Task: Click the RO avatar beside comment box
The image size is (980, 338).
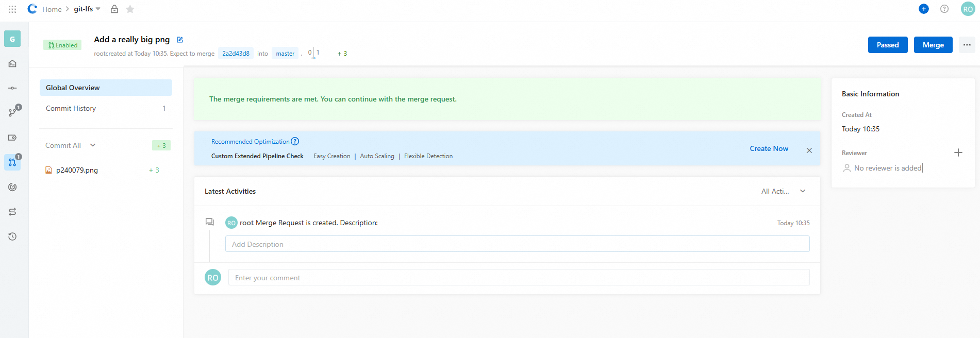Action: 213,277
